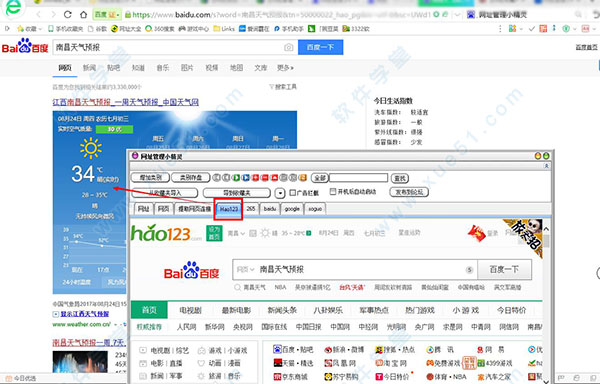Open the 360搜索 bookmark
The height and width of the screenshot is (384, 600).
coord(160,29)
